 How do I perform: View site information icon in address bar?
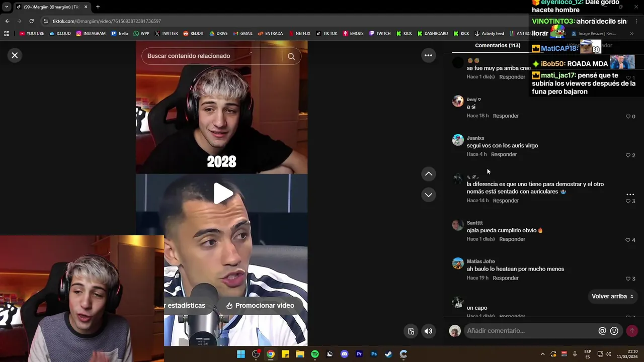click(46, 21)
